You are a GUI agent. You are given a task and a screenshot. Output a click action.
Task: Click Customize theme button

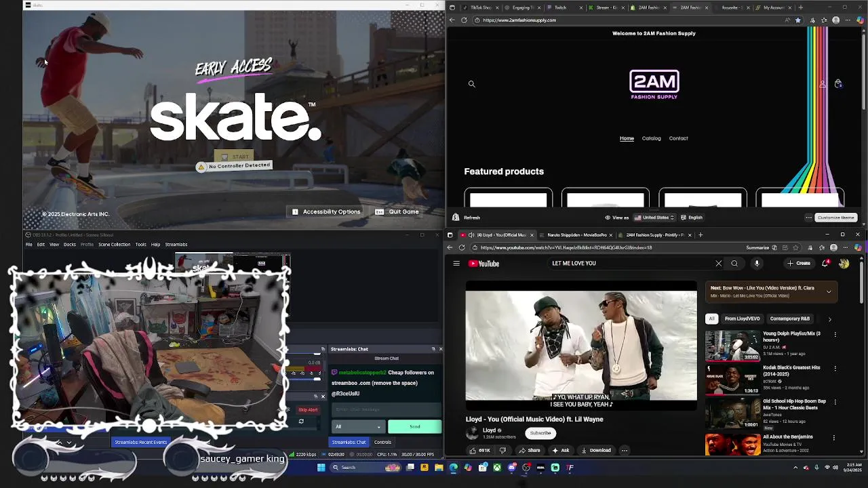[x=835, y=218]
